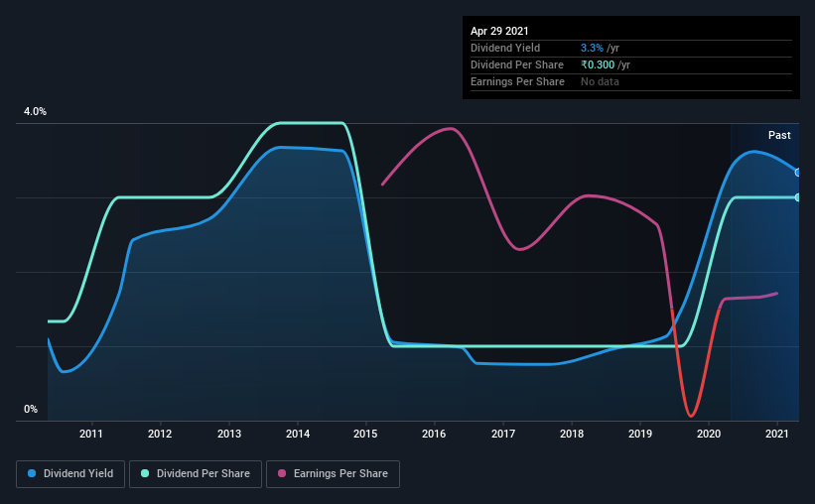Viewport: 815px width, 504px height.
Task: Click the 3.3% dividend yield value
Action: click(x=592, y=48)
